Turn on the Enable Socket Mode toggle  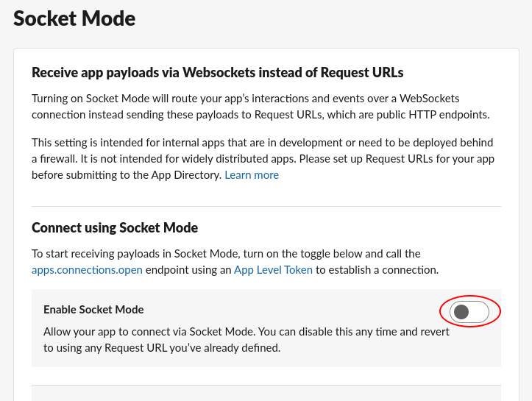(x=469, y=311)
